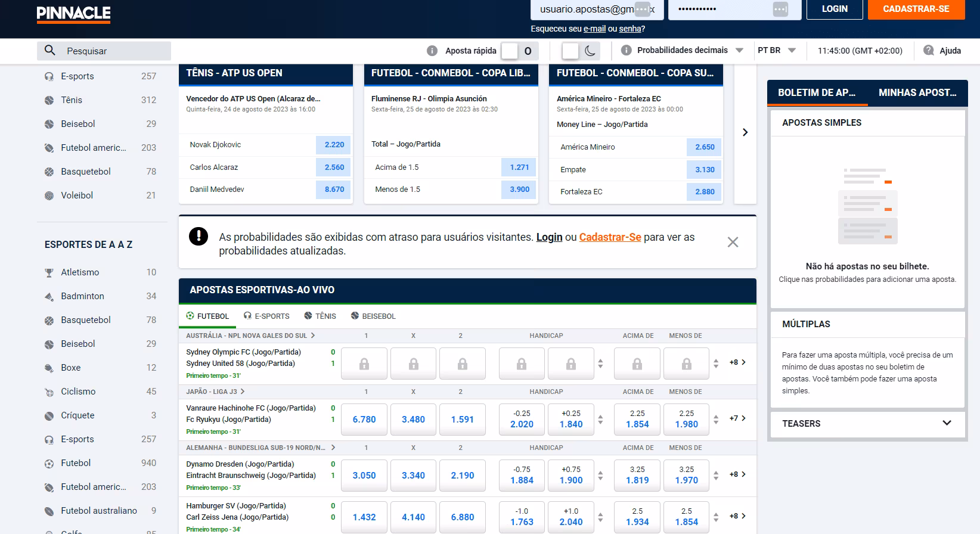Open the Minhas Apostas tab
This screenshot has width=980, height=534.
click(917, 92)
